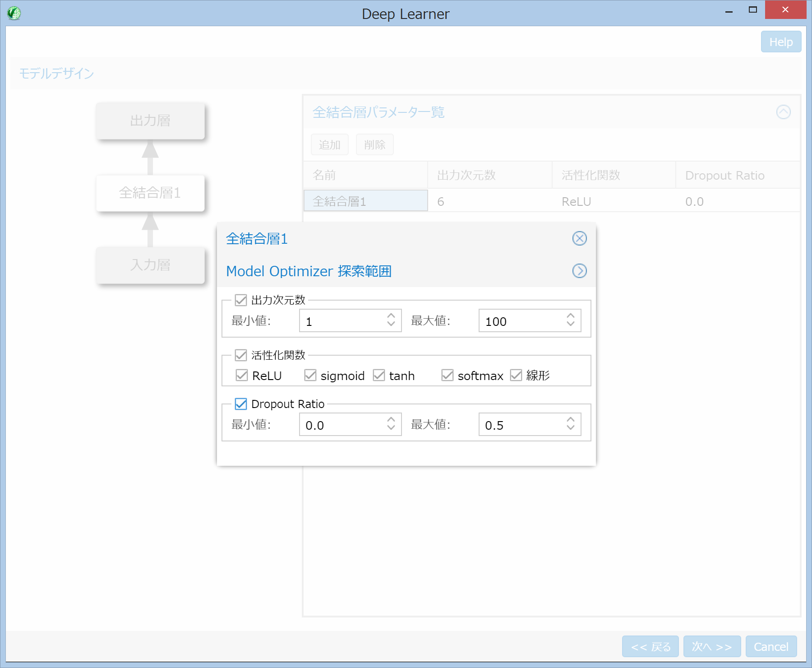The width and height of the screenshot is (812, 668).
Task: Click the 次へ >> button
Action: point(711,647)
